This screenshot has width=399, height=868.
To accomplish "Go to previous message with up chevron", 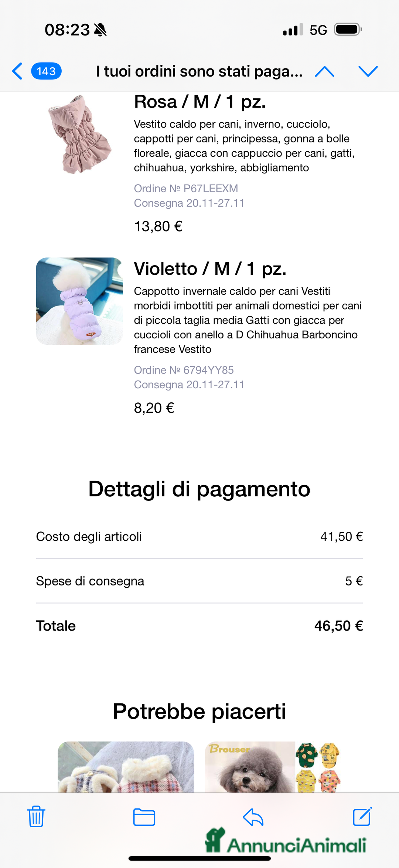I will pyautogui.click(x=324, y=71).
